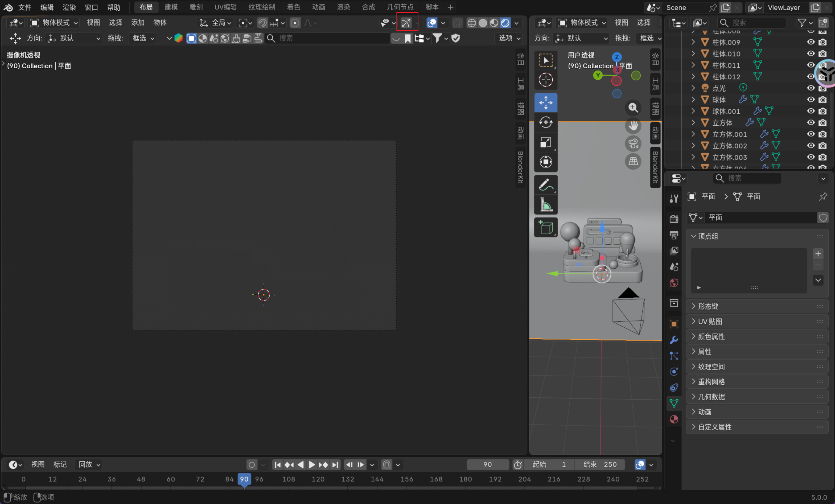The width and height of the screenshot is (835, 504).
Task: Click frame 120 on the timeline ruler
Action: click(x=318, y=479)
